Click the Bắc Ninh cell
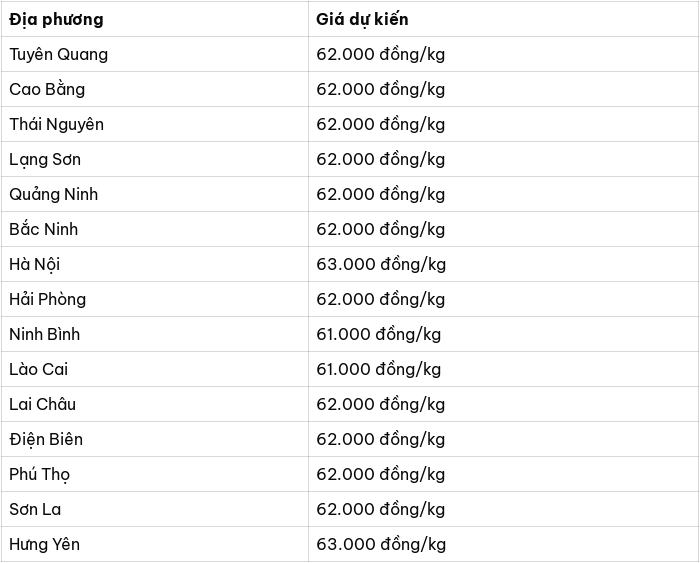 (44, 229)
